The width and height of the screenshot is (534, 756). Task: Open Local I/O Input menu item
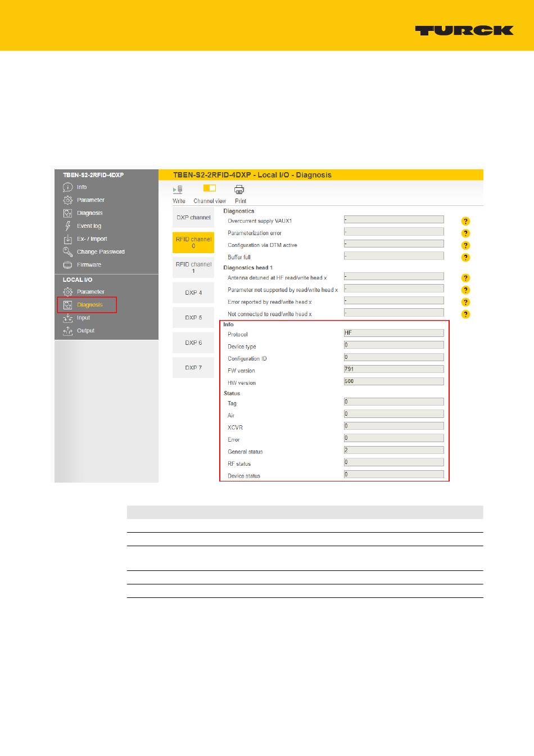click(x=83, y=318)
